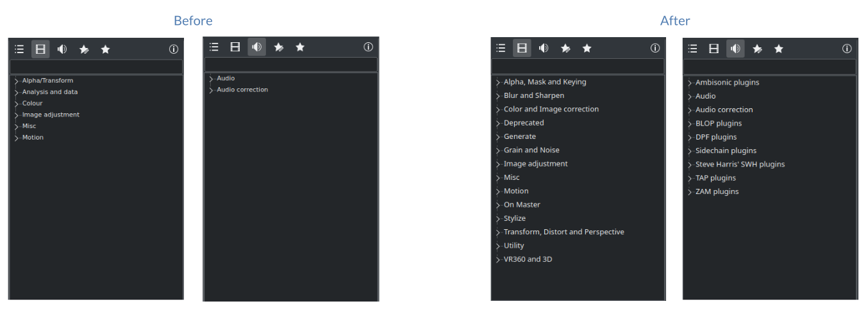The width and height of the screenshot is (868, 315).
Task: Show all effects list icon in the Stylize panel
Action: click(x=501, y=49)
